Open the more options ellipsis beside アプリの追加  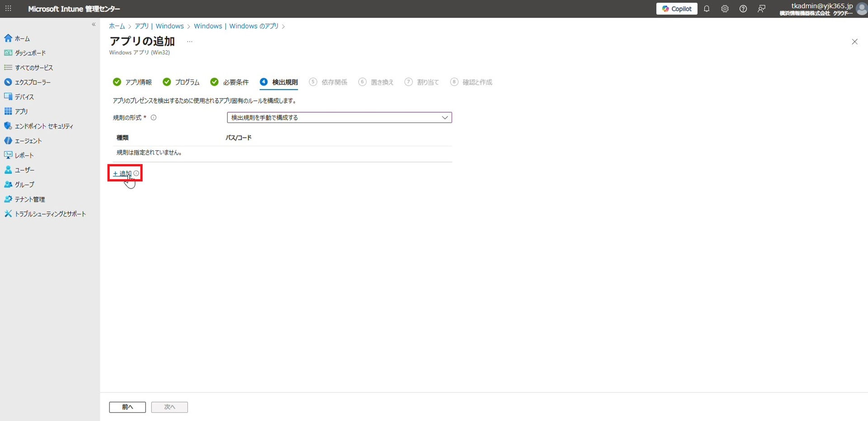coord(189,42)
